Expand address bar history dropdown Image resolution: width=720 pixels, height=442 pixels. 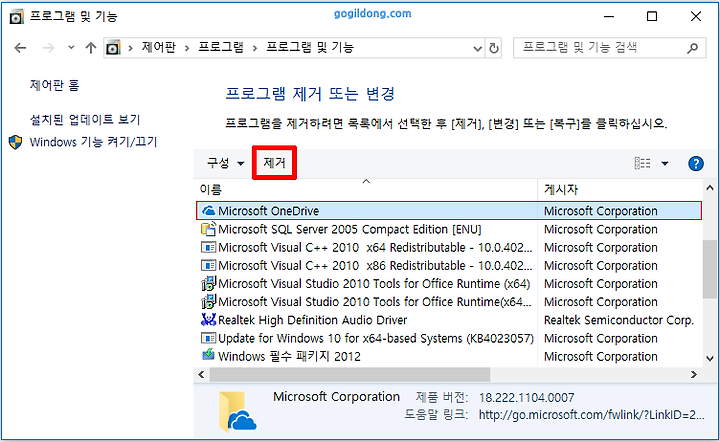pos(478,48)
